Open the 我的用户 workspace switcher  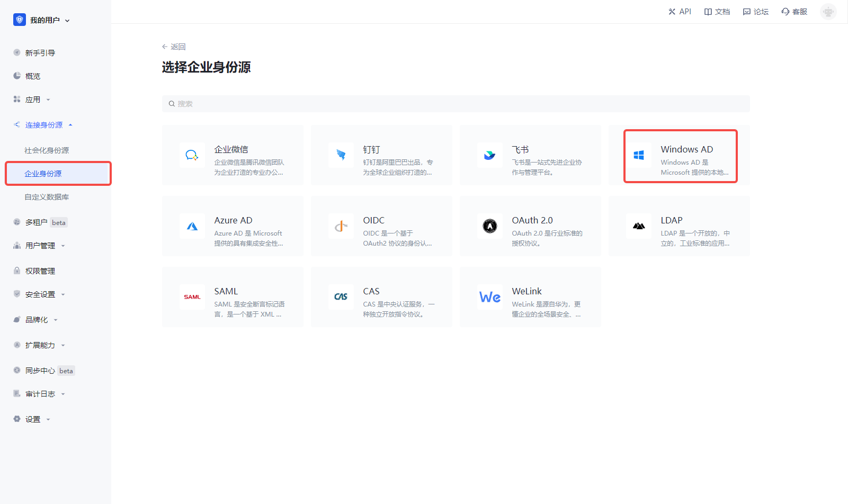42,20
